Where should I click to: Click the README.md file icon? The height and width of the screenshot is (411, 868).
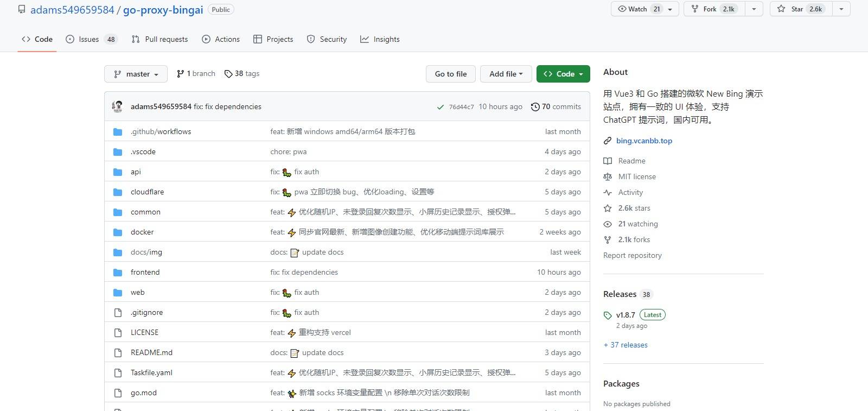pyautogui.click(x=118, y=353)
